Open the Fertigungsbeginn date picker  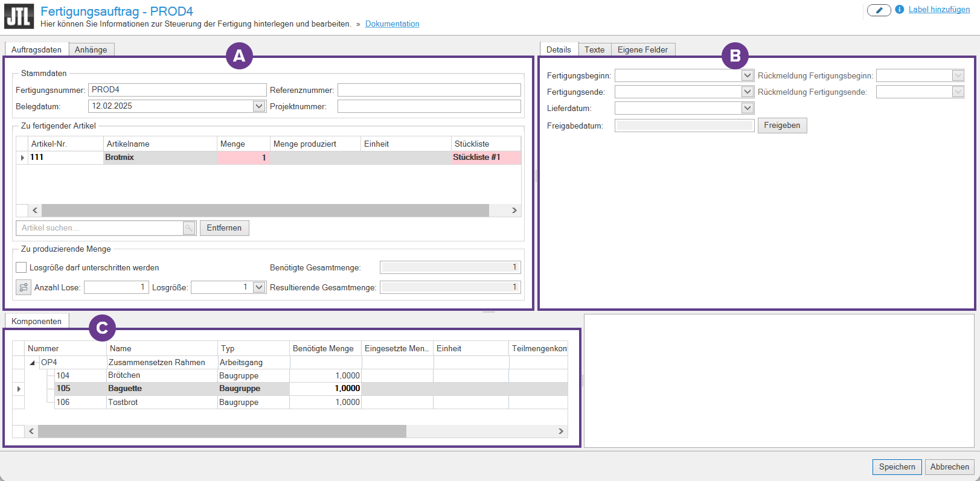point(747,75)
